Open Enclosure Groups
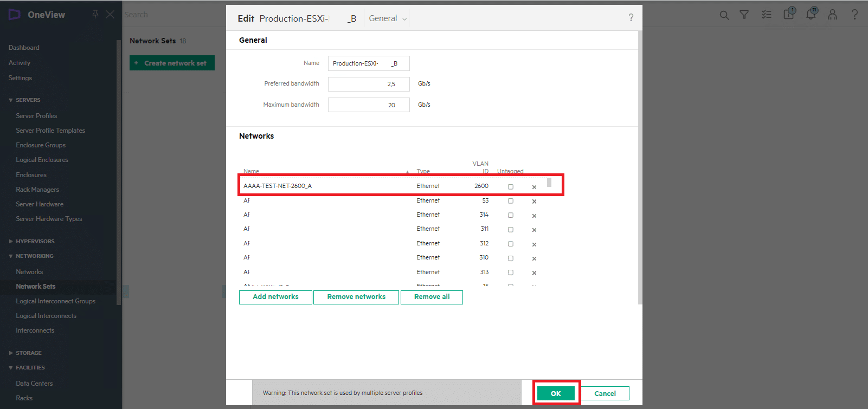Viewport: 868px width, 409px height. (x=41, y=145)
